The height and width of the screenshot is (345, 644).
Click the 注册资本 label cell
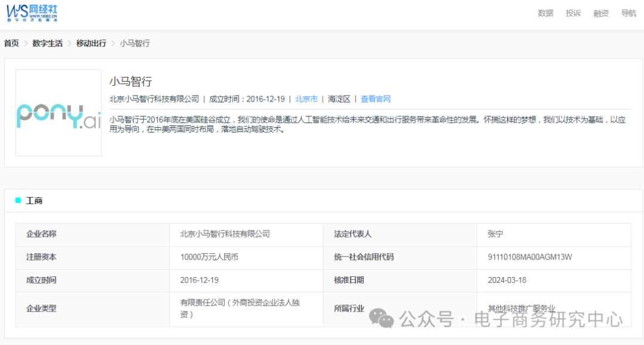coord(92,257)
